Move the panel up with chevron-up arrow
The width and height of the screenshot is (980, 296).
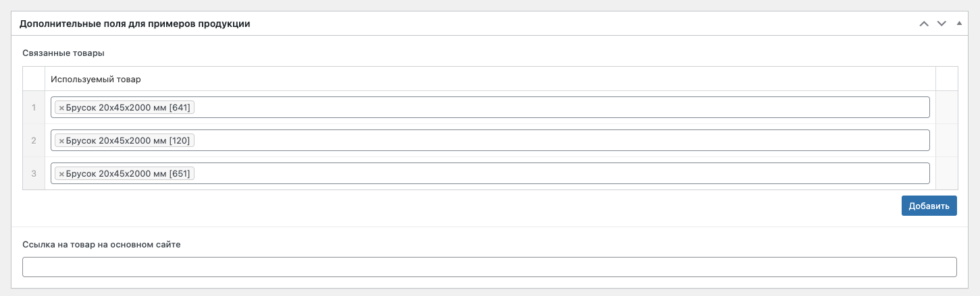pyautogui.click(x=924, y=24)
